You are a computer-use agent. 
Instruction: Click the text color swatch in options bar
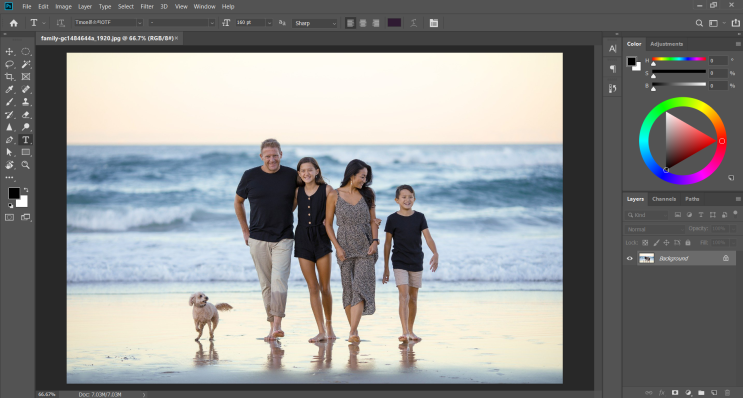(394, 23)
